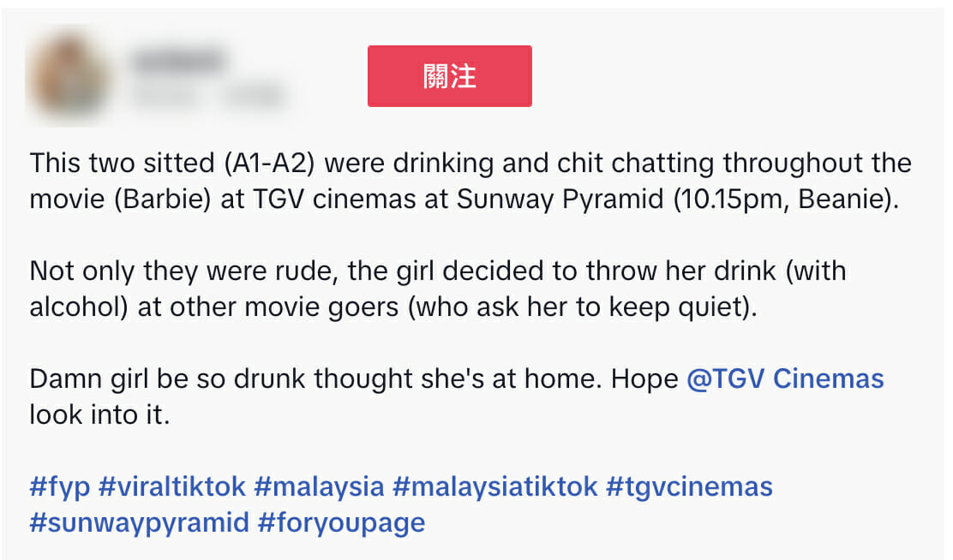Screen dimensions: 953x560
Task: Click the seat text "(A1-A2)"
Action: click(269, 164)
